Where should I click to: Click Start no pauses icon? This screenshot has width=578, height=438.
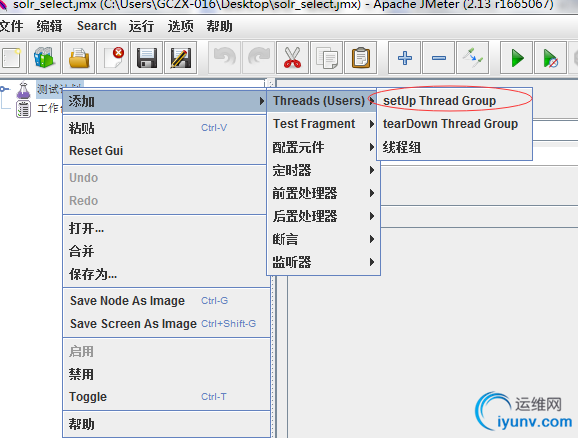pos(550,58)
